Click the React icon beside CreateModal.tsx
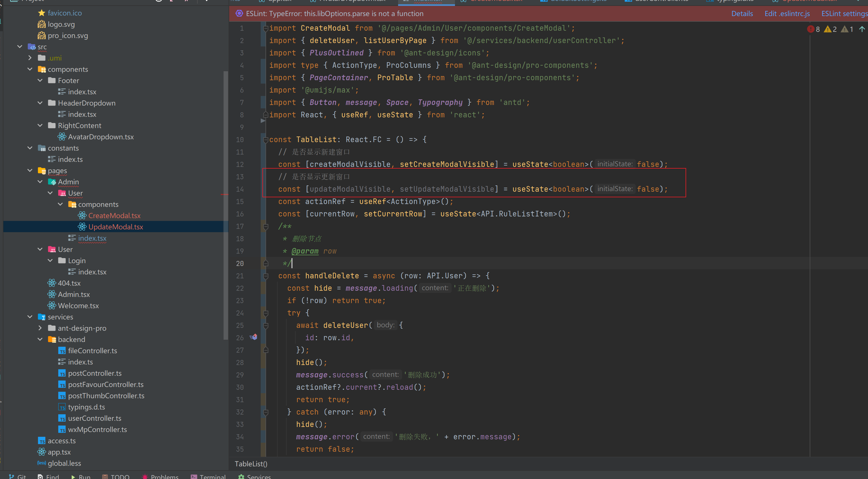This screenshot has height=479, width=868. tap(82, 216)
